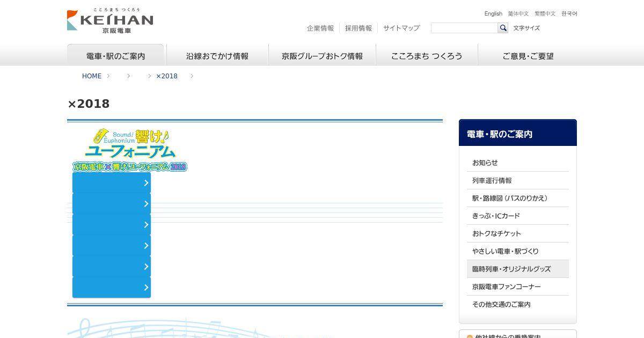The height and width of the screenshot is (338, 644).
Task: Open 駅・路線図（バスのりかえ） in the sidebar
Action: click(518, 198)
